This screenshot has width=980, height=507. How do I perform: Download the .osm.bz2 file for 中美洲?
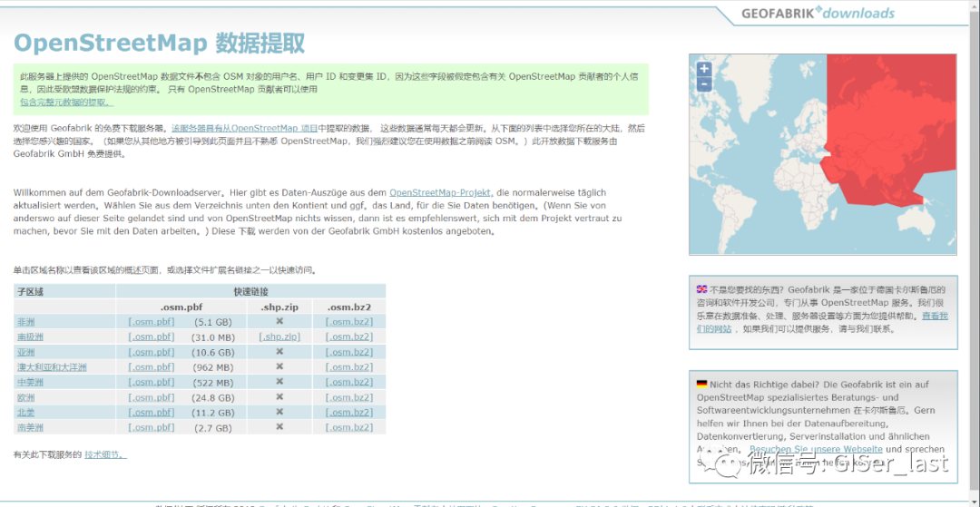pyautogui.click(x=349, y=383)
